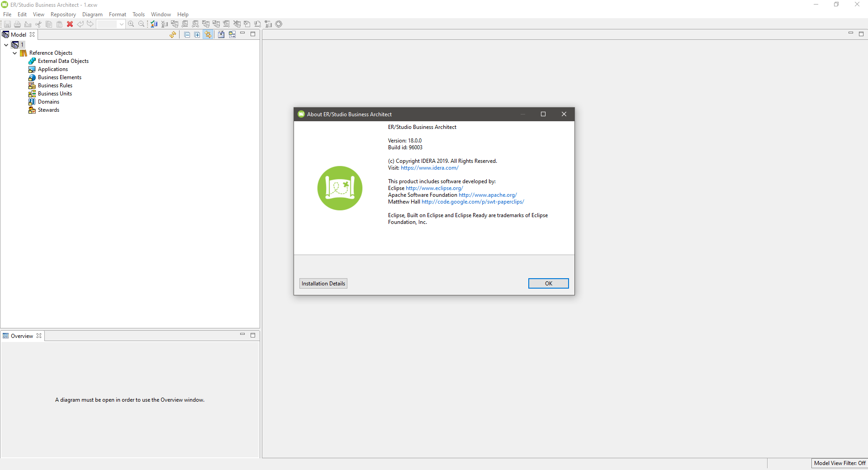Open the Window menu
Image resolution: width=868 pixels, height=470 pixels.
(x=161, y=14)
